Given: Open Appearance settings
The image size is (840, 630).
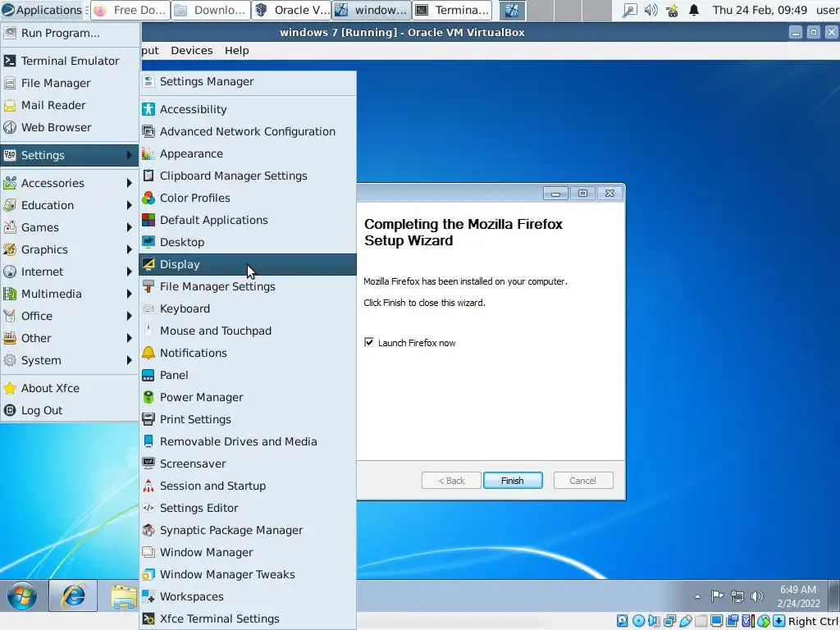Looking at the screenshot, I should coord(248,153).
